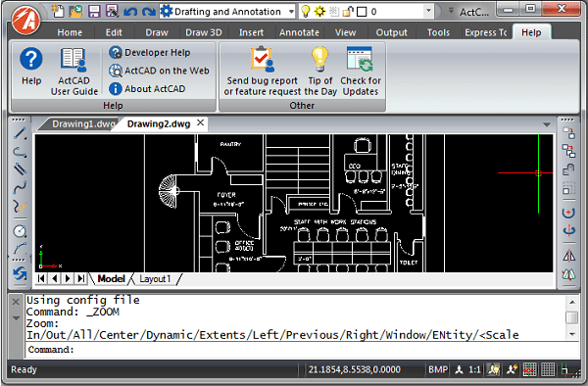Click the command history scrollbar thumb
Image resolution: width=588 pixels, height=386 pixels.
tap(571, 317)
